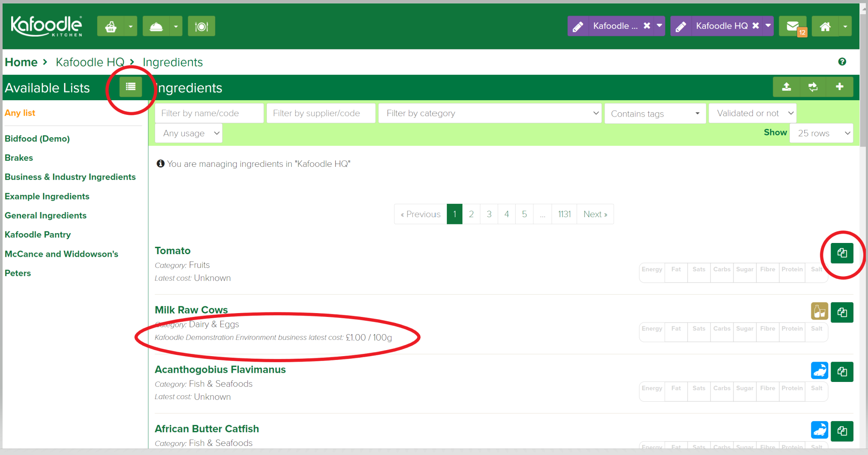
Task: Click fish allergen icon on Acanthogobius Flavimanus
Action: 819,371
